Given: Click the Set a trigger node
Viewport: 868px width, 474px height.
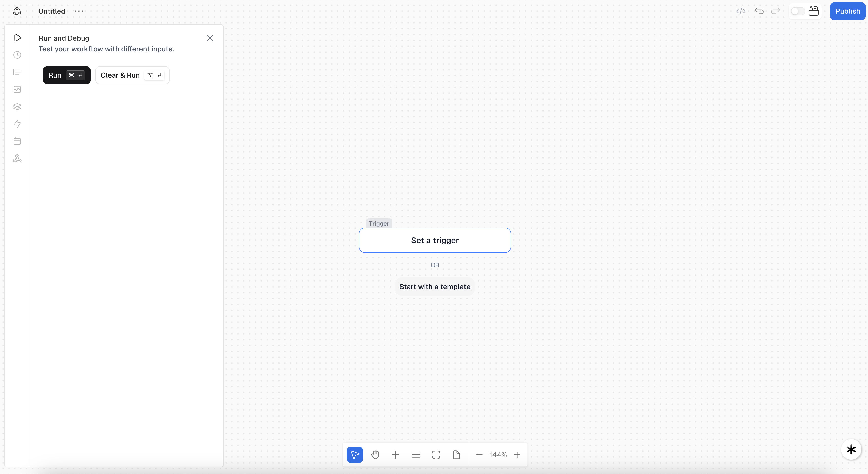Looking at the screenshot, I should (435, 240).
